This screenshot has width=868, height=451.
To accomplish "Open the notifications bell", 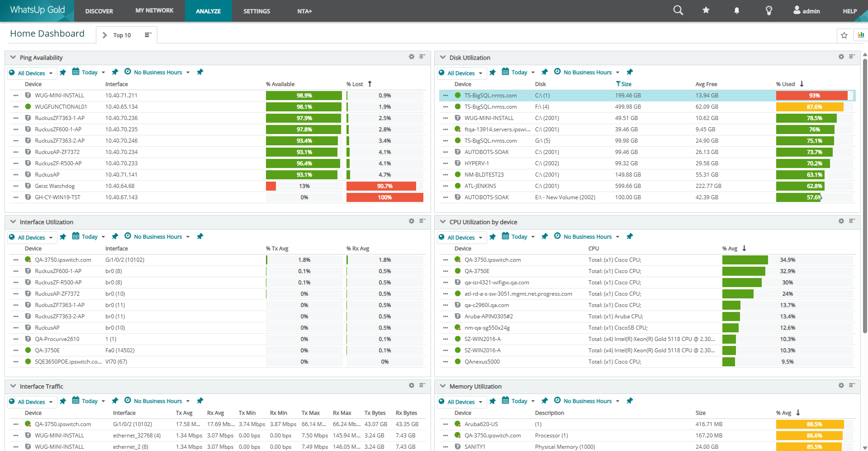I will click(737, 10).
